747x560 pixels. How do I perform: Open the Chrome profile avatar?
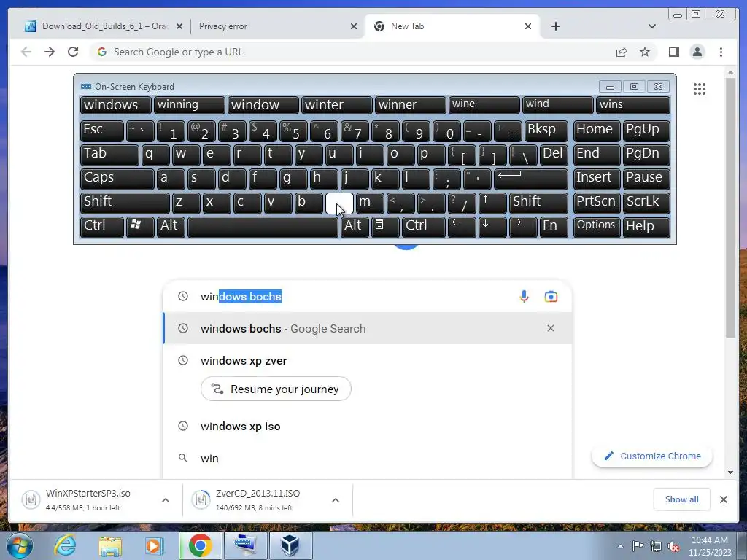tap(697, 52)
